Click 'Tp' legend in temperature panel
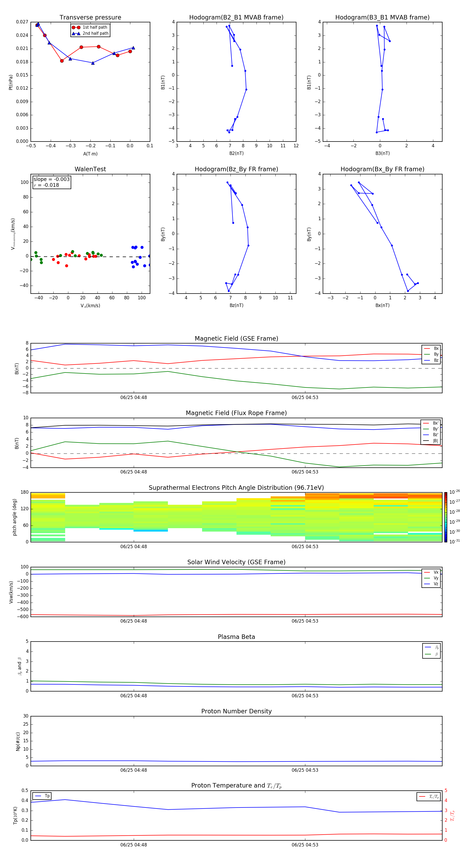 (42, 796)
